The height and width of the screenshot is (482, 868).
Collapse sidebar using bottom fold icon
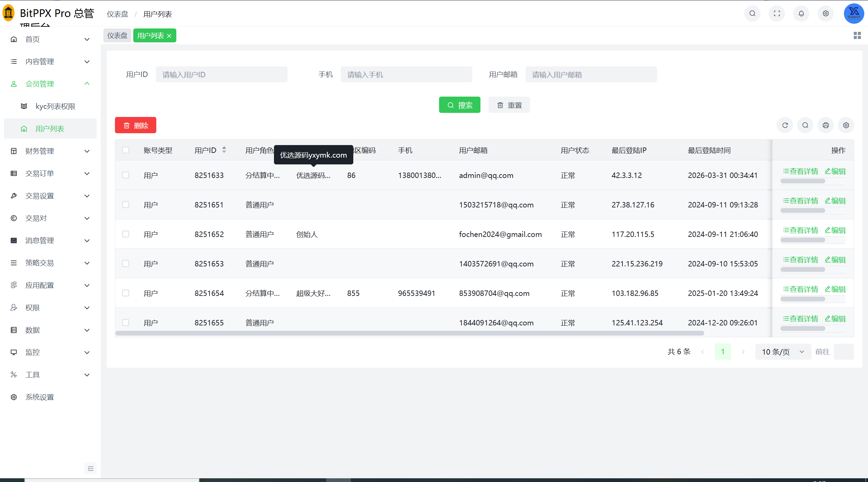coord(91,468)
